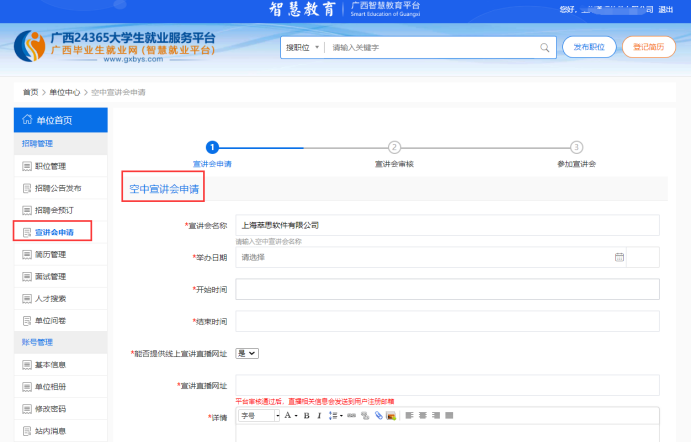
Task: Center align text in editor
Action: click(423, 416)
